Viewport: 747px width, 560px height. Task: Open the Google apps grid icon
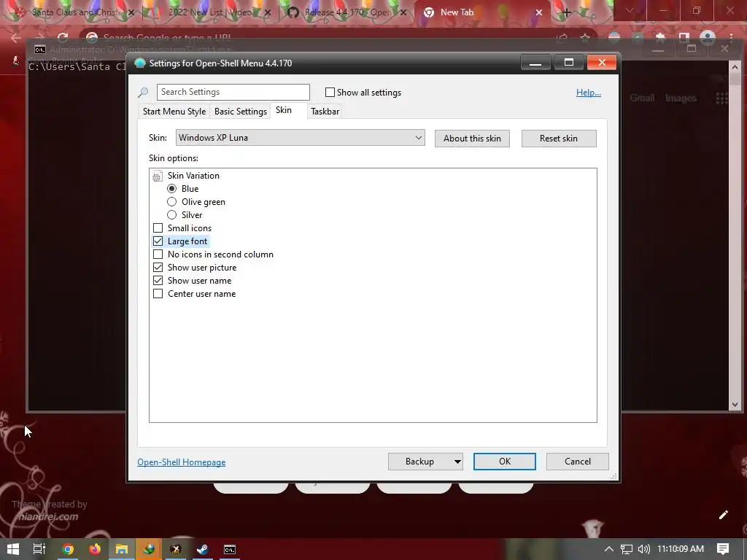tap(721, 98)
